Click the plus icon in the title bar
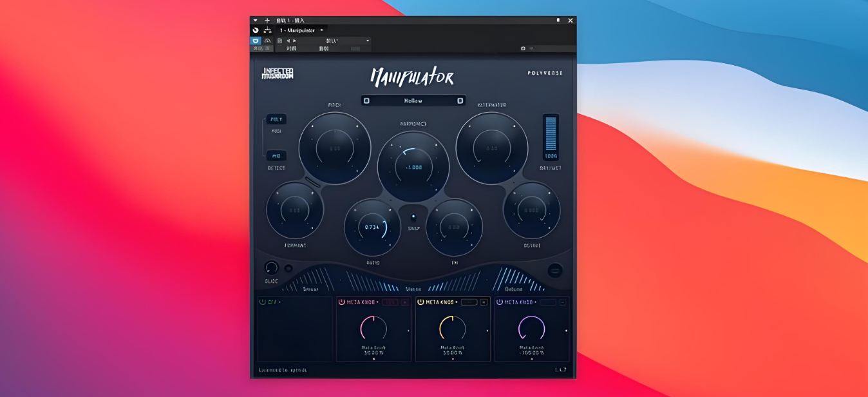 pyautogui.click(x=267, y=21)
